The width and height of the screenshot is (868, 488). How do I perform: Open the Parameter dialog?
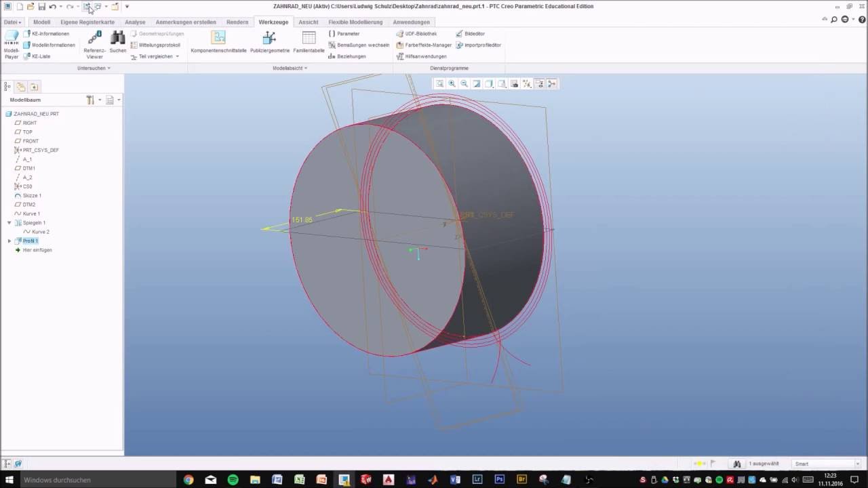click(344, 33)
